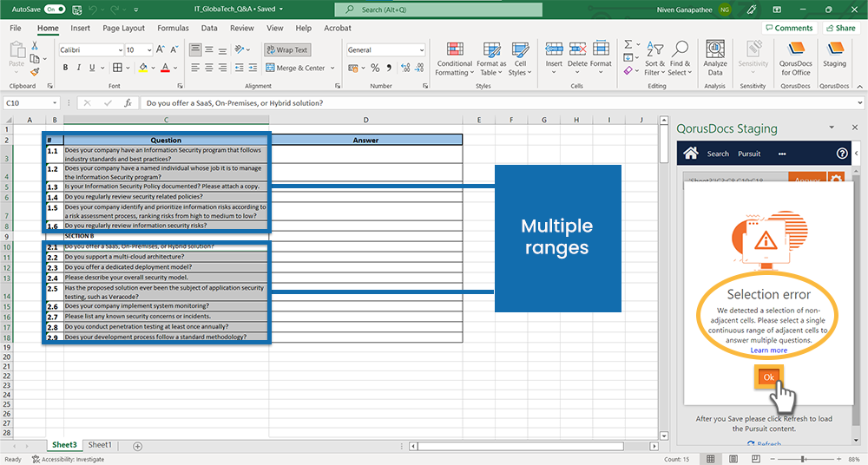Click the Search box in title bar
The height and width of the screenshot is (465, 868).
[x=438, y=10]
